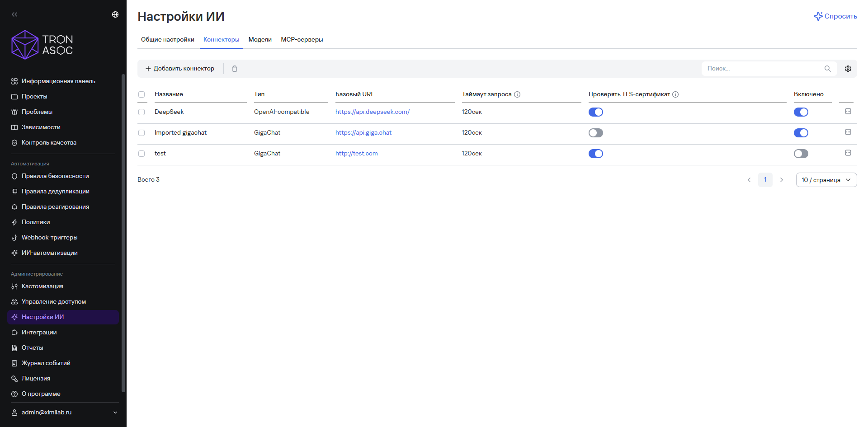Switch to MCP-серверы tab

302,40
